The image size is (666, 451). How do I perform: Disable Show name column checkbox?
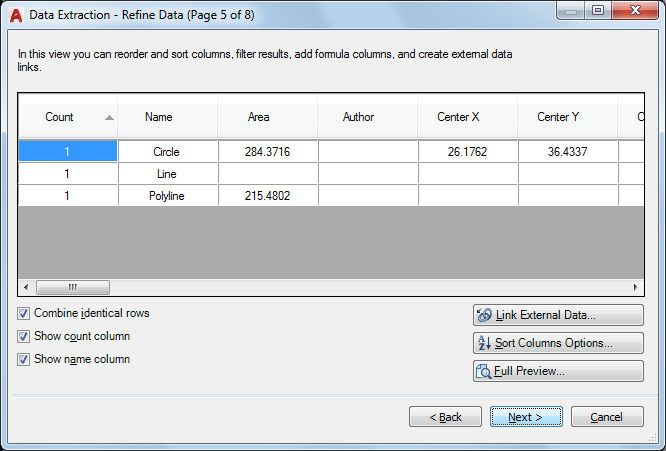24,359
